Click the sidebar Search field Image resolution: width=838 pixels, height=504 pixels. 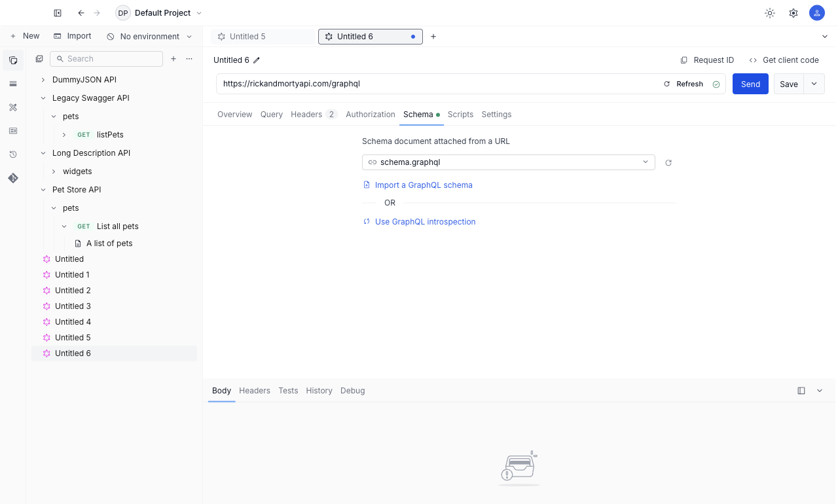pyautogui.click(x=106, y=59)
